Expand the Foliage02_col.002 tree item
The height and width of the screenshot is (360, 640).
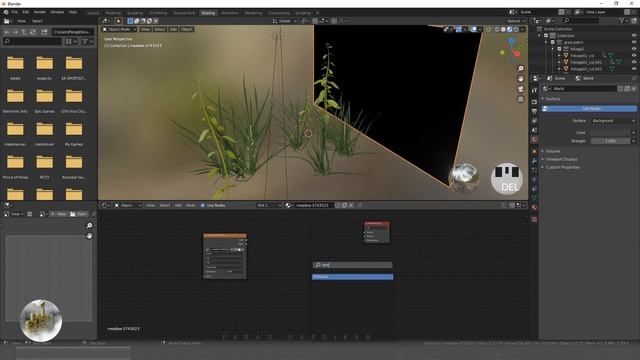pos(559,69)
